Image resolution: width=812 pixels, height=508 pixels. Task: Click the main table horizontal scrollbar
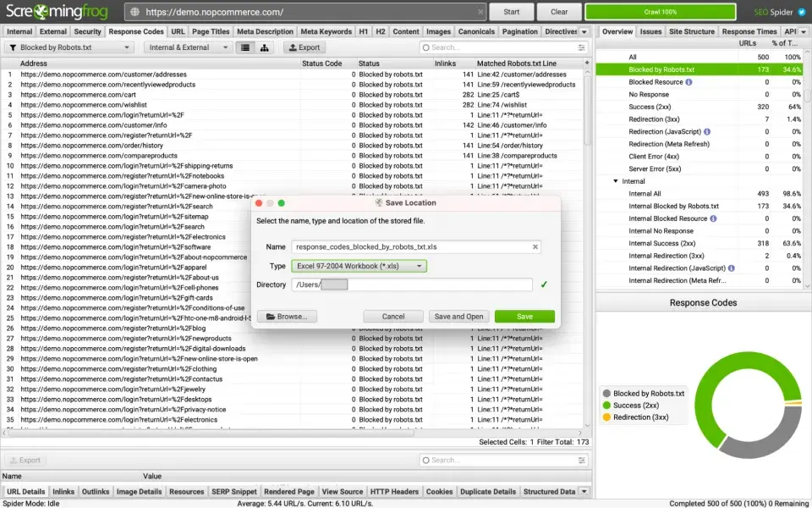coord(212,433)
